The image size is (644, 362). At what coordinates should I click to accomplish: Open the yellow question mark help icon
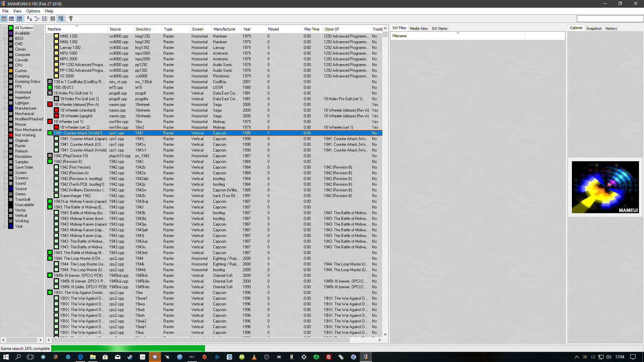[70, 19]
